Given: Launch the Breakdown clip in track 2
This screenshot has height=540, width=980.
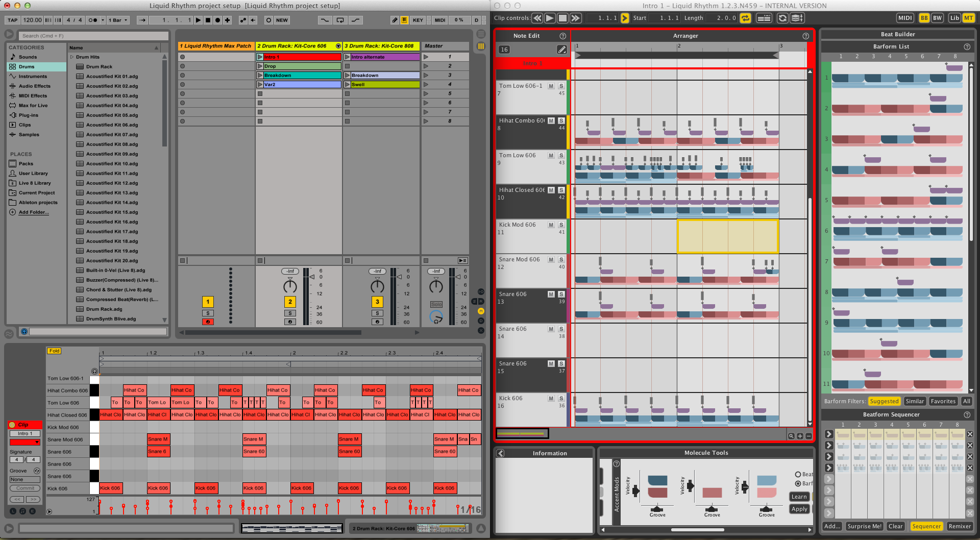Looking at the screenshot, I should [260, 75].
